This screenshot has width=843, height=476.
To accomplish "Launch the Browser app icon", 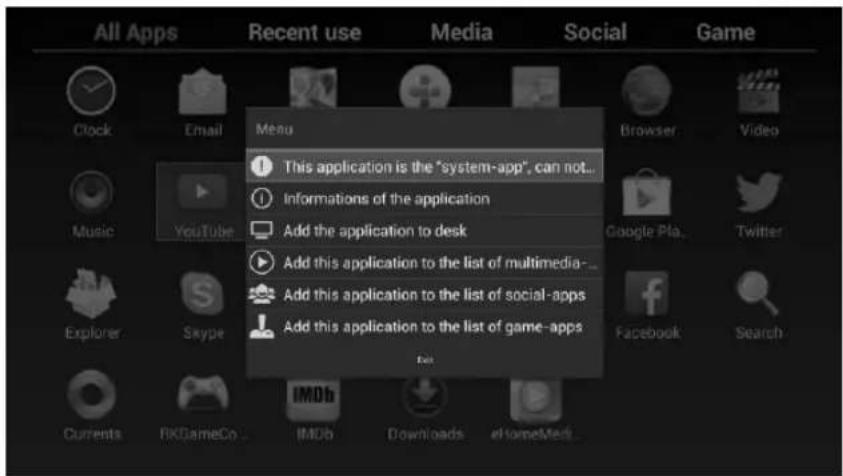I will (x=647, y=90).
